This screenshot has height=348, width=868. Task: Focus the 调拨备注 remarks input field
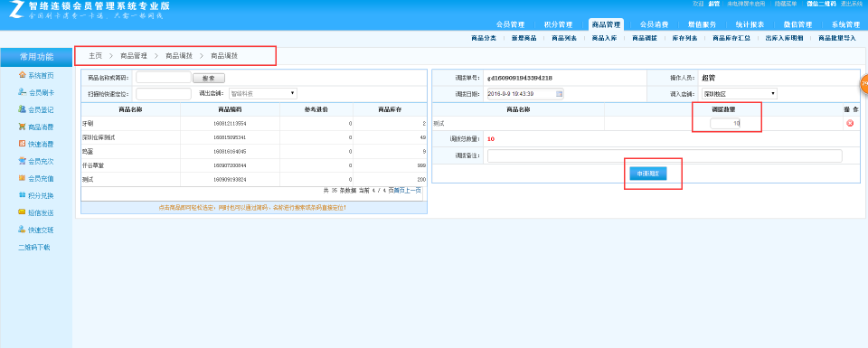coord(665,156)
